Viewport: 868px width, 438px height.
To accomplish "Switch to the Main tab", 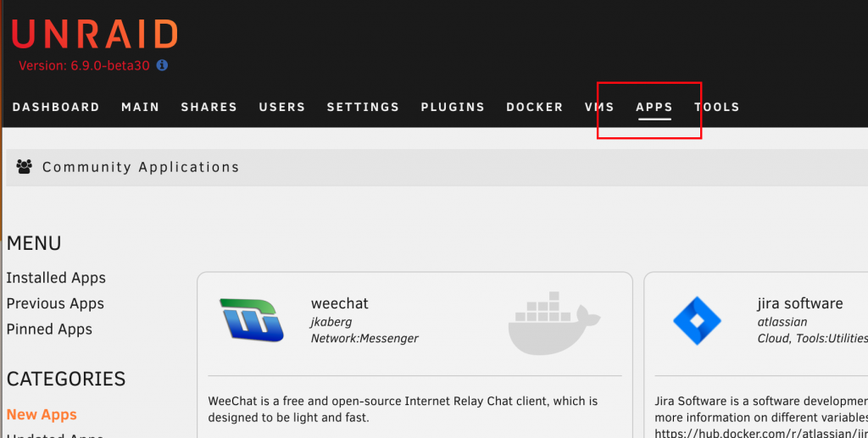I will pos(140,108).
